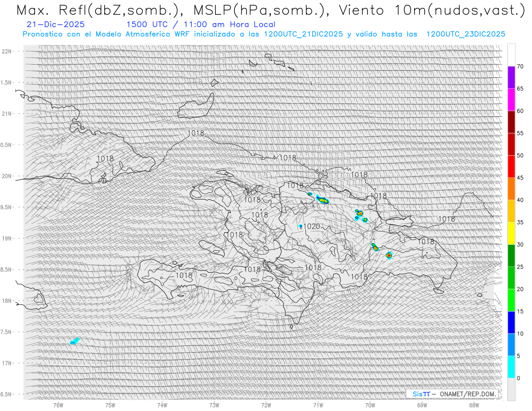The width and height of the screenshot is (532, 411).
Task: Pick the purple 65–70 dBZ legend swatch
Action: (x=511, y=78)
